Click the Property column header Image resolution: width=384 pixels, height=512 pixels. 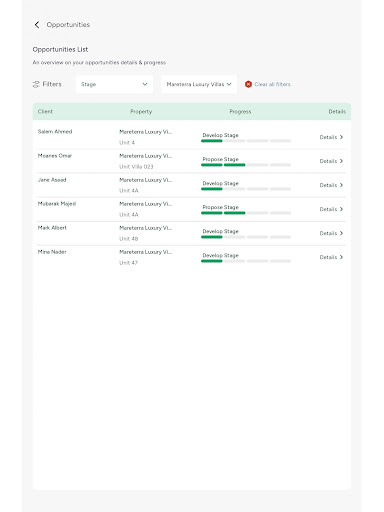tap(141, 111)
